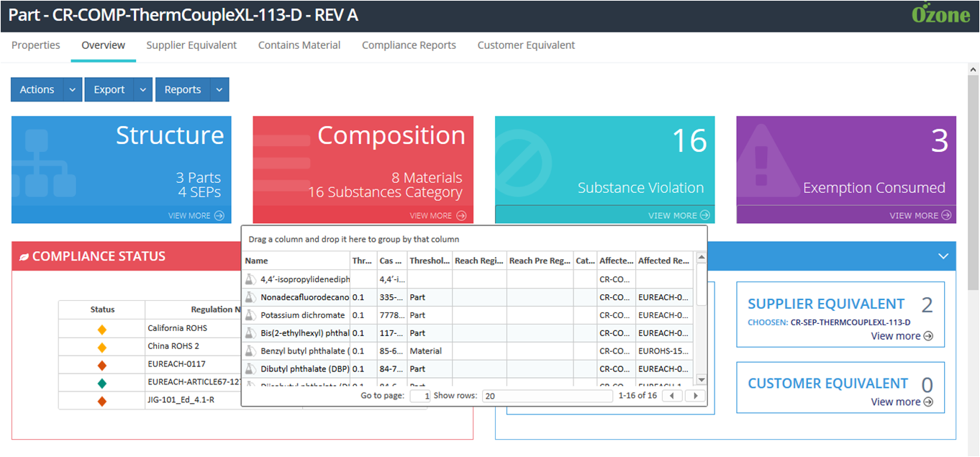Open the Export dropdown arrow
980x457 pixels.
pos(142,90)
